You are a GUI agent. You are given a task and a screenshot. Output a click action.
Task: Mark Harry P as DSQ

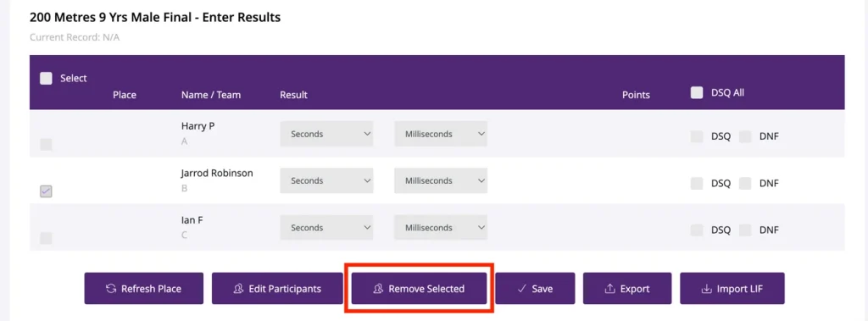coord(697,136)
